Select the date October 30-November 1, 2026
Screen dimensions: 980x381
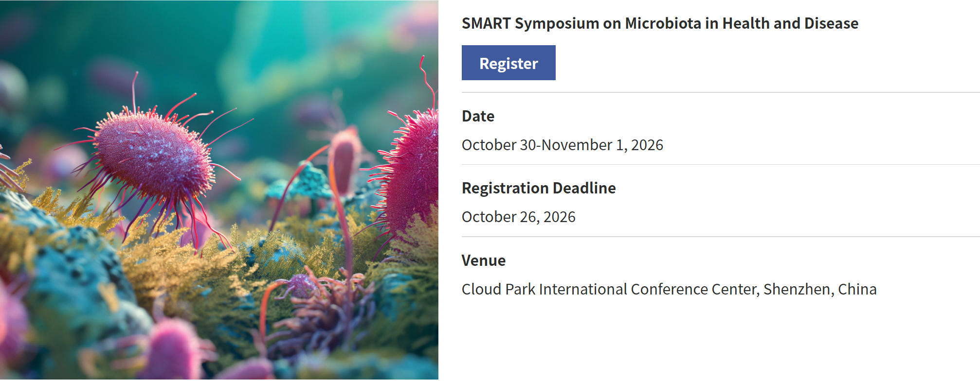(563, 144)
